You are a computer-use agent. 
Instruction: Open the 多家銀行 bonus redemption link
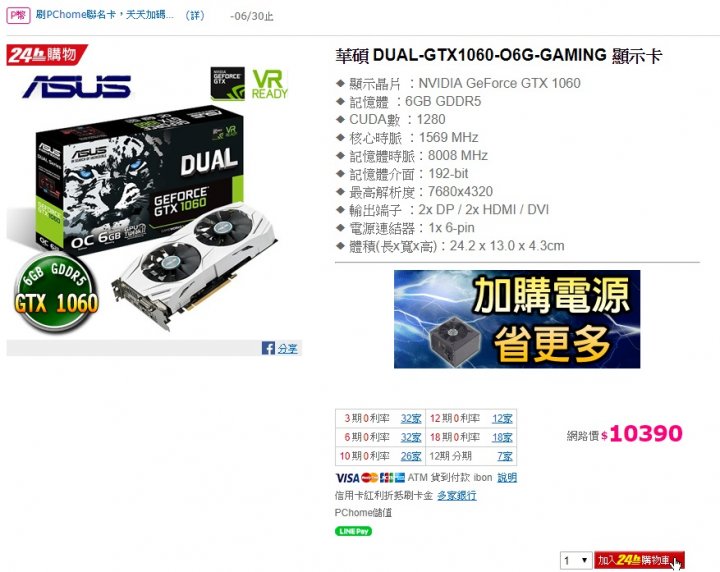tap(456, 495)
